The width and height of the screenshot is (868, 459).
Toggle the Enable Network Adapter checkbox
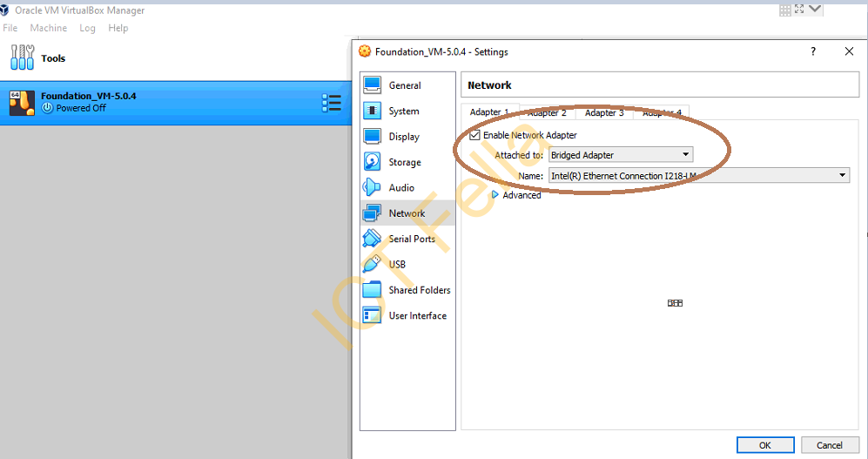click(x=474, y=135)
